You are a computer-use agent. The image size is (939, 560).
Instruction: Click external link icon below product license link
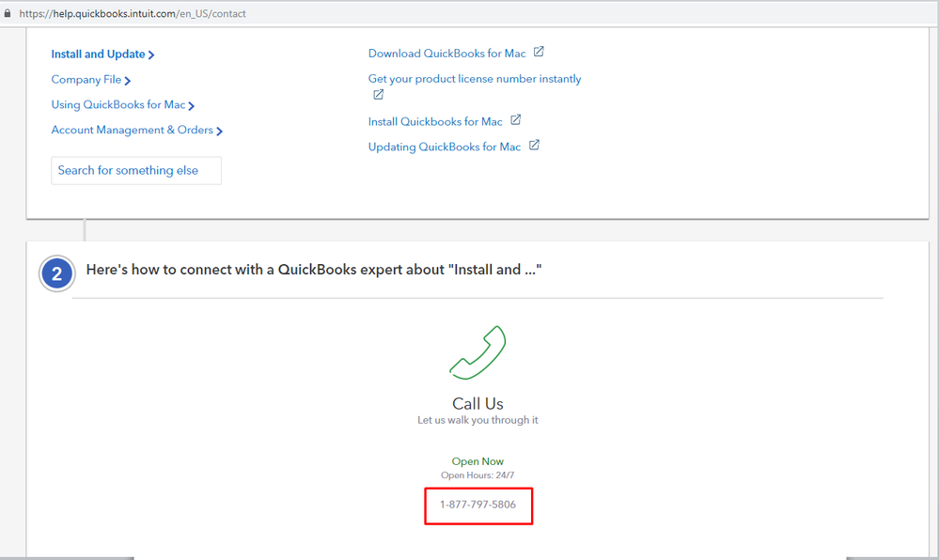[378, 95]
